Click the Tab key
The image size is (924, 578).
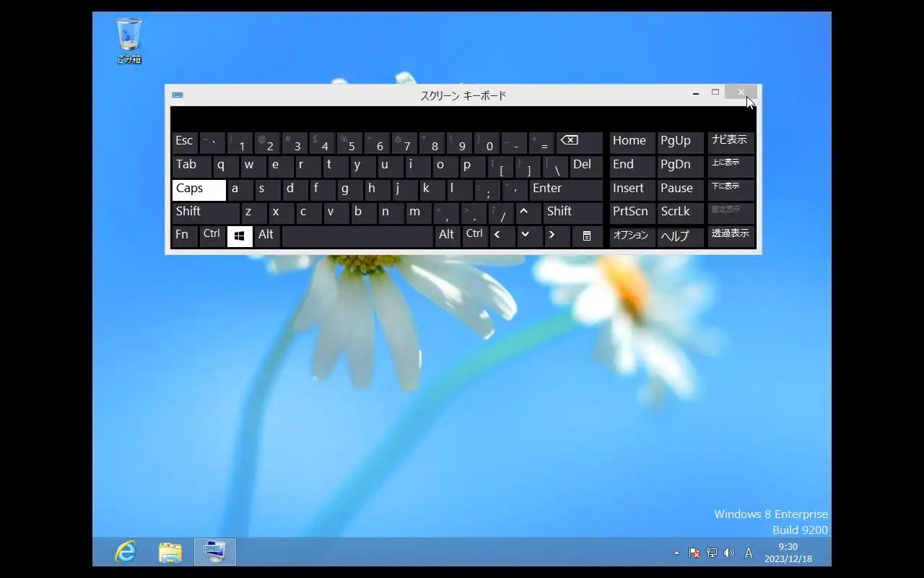(192, 166)
